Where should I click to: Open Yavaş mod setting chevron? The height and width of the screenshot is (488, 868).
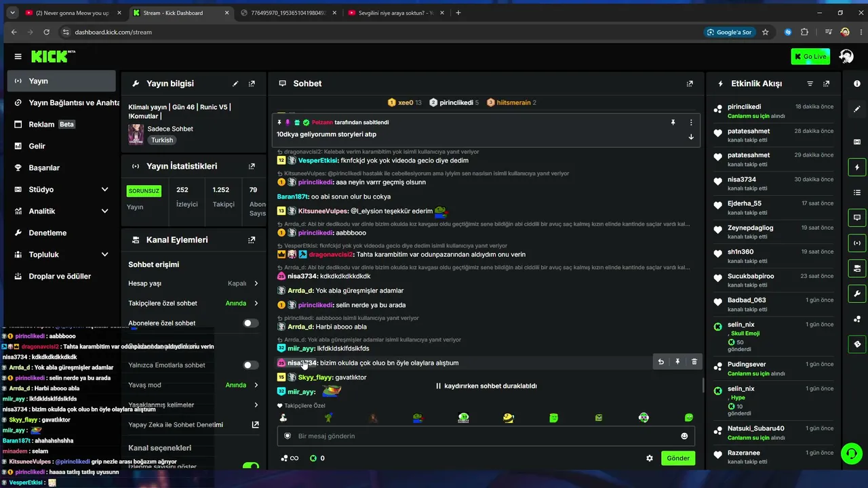(256, 385)
